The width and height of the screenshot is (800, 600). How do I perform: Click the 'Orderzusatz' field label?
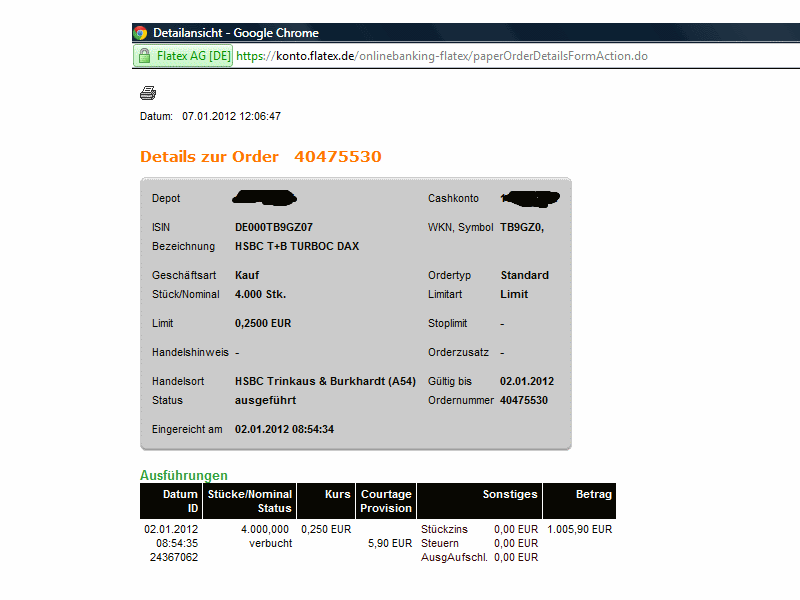click(458, 352)
